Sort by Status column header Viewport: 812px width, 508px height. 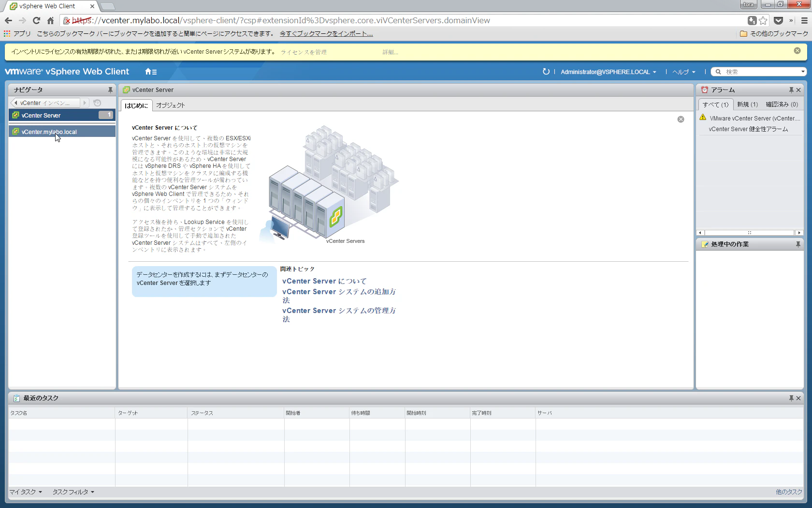pyautogui.click(x=236, y=413)
